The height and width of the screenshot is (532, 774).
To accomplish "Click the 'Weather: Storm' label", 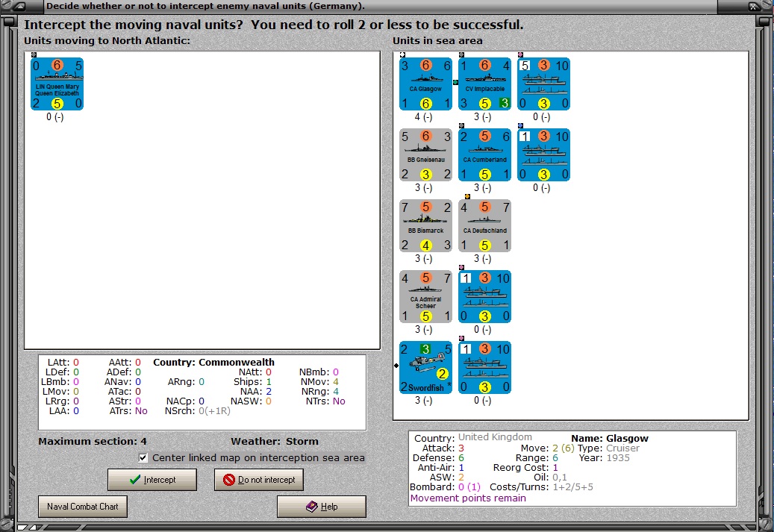I will 275,441.
